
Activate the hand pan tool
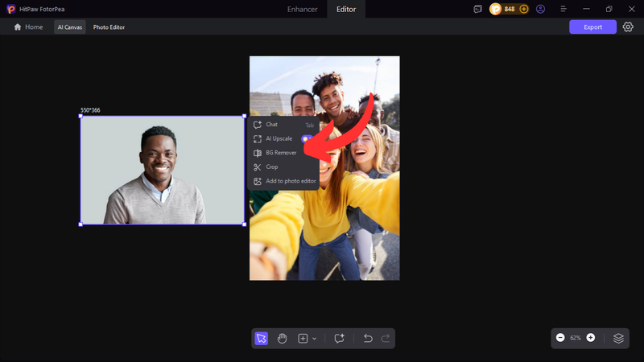[x=283, y=338]
